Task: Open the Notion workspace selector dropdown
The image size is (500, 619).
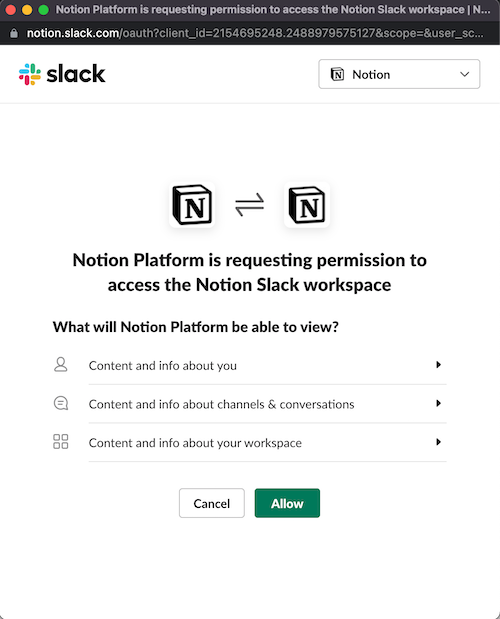Action: coord(399,74)
